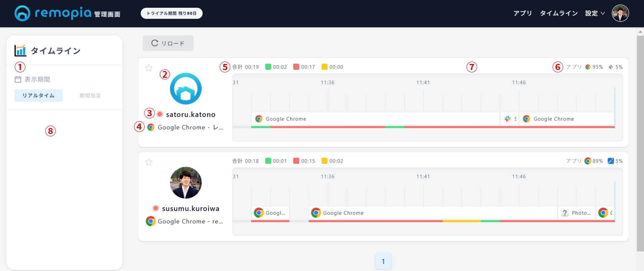
Task: Click the 11:46 label in susumu.kuroiwa timeline
Action: (519, 176)
